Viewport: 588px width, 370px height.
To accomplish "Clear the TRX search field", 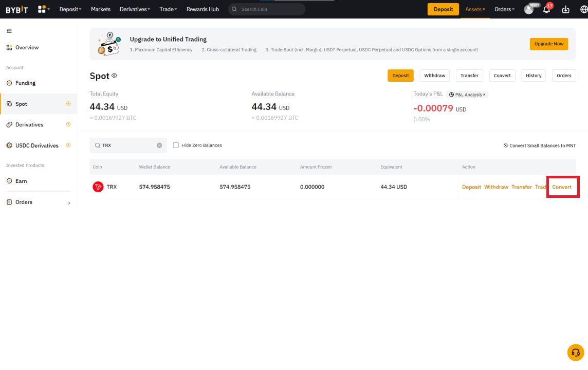I will coord(159,145).
